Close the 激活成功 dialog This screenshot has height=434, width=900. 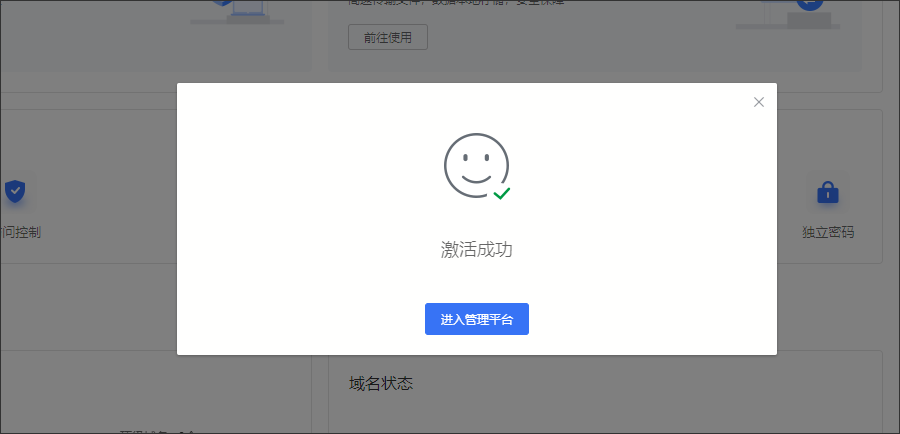click(759, 102)
